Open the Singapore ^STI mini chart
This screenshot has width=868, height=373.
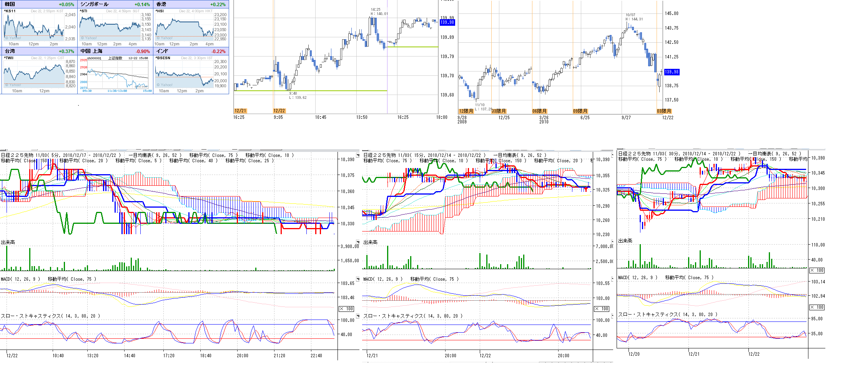click(x=110, y=27)
